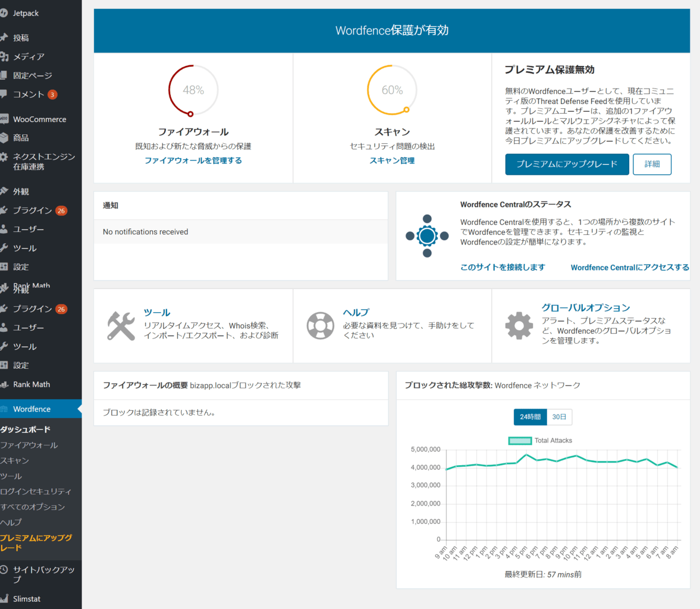The image size is (700, 609).
Task: Open the ツール card heading link
Action: [156, 313]
